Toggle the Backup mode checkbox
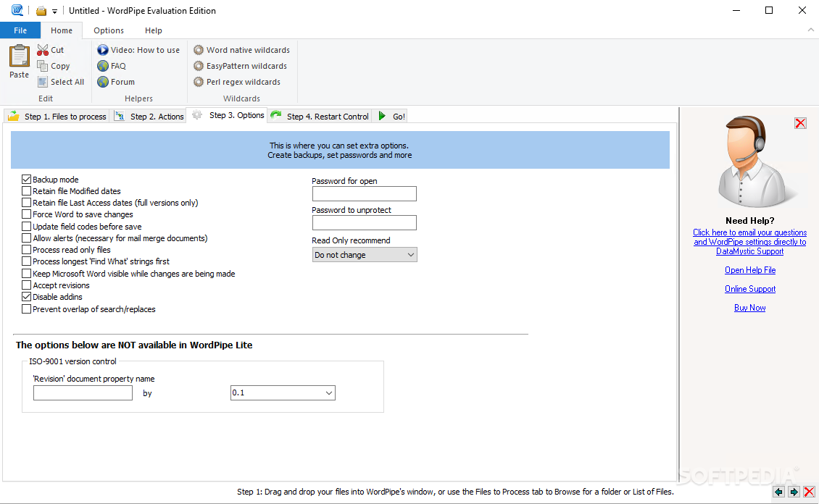This screenshot has height=504, width=819. tap(27, 180)
